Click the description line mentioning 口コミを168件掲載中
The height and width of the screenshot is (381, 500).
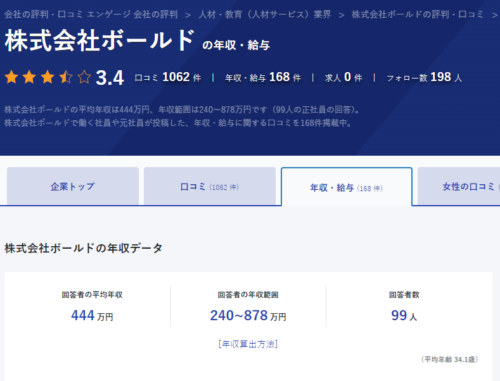point(178,123)
